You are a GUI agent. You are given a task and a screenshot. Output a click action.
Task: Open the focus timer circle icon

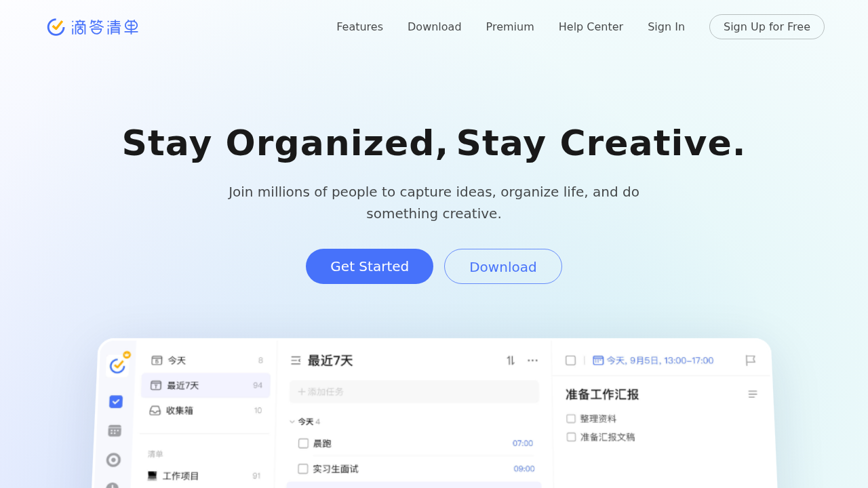[113, 460]
